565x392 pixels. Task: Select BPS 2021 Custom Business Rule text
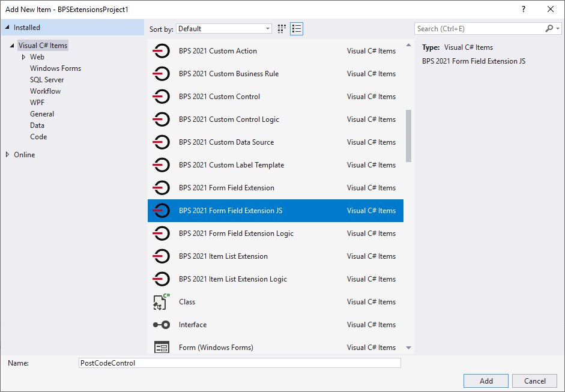pos(229,73)
